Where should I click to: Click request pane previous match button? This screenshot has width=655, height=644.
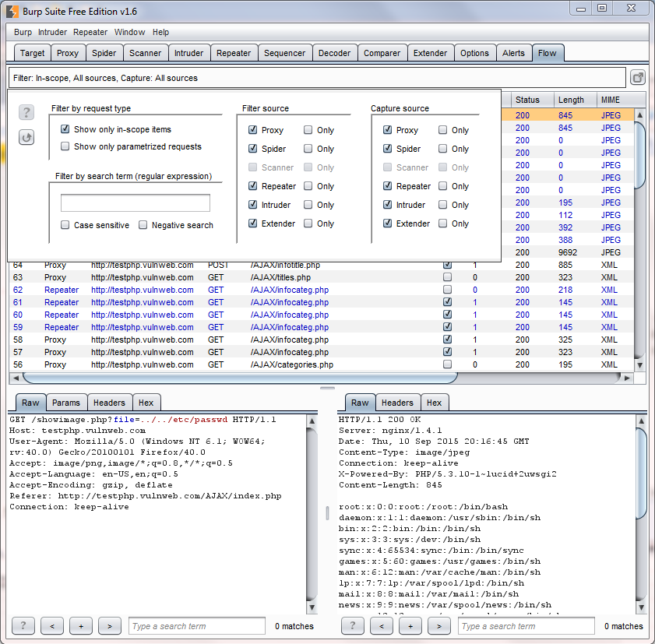(x=52, y=625)
